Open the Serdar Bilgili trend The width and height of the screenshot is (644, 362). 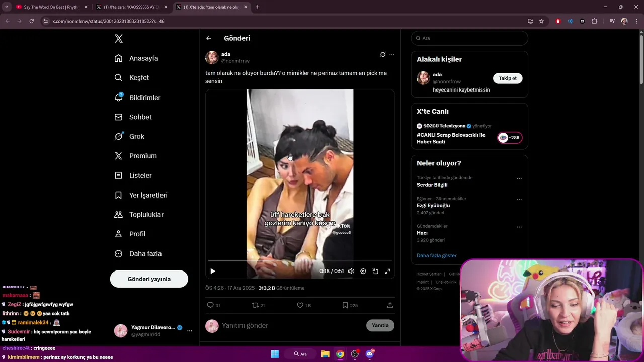(x=432, y=185)
